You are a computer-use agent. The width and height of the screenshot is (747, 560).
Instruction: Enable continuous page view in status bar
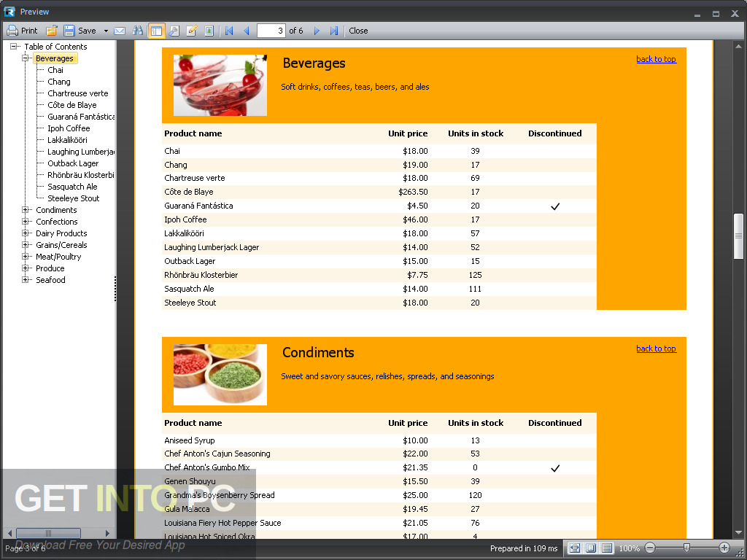607,548
